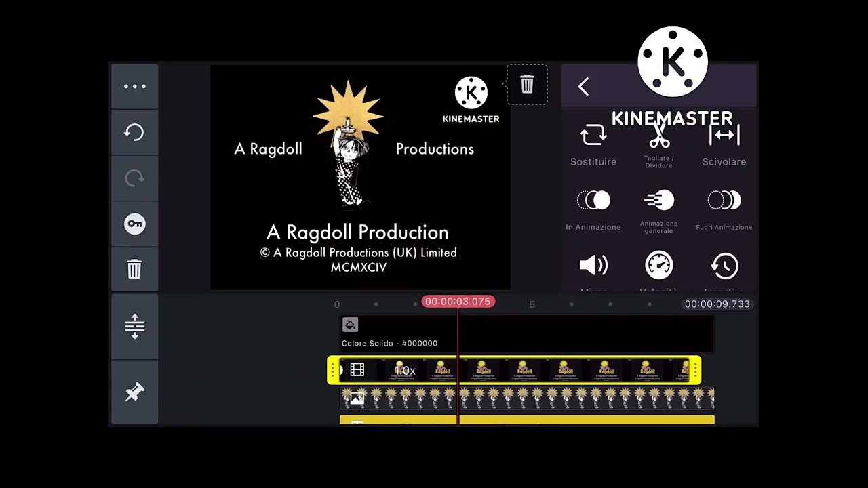Select the Colore Solido - #000000 layer
Screen dimensions: 868x488
(527, 333)
